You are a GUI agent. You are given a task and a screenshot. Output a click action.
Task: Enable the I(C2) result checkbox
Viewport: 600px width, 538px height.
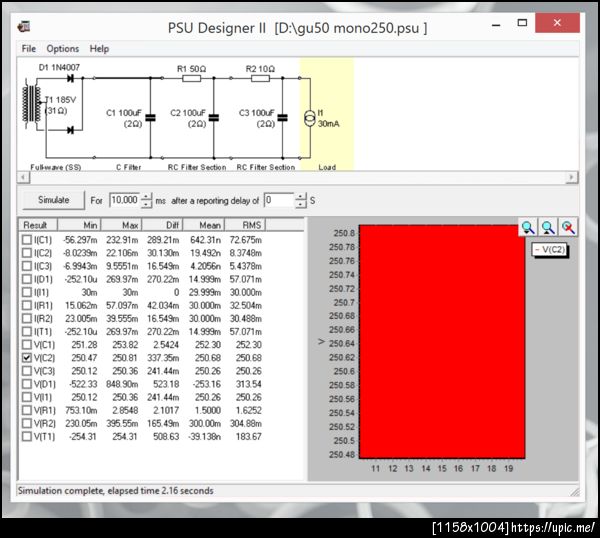pos(26,253)
